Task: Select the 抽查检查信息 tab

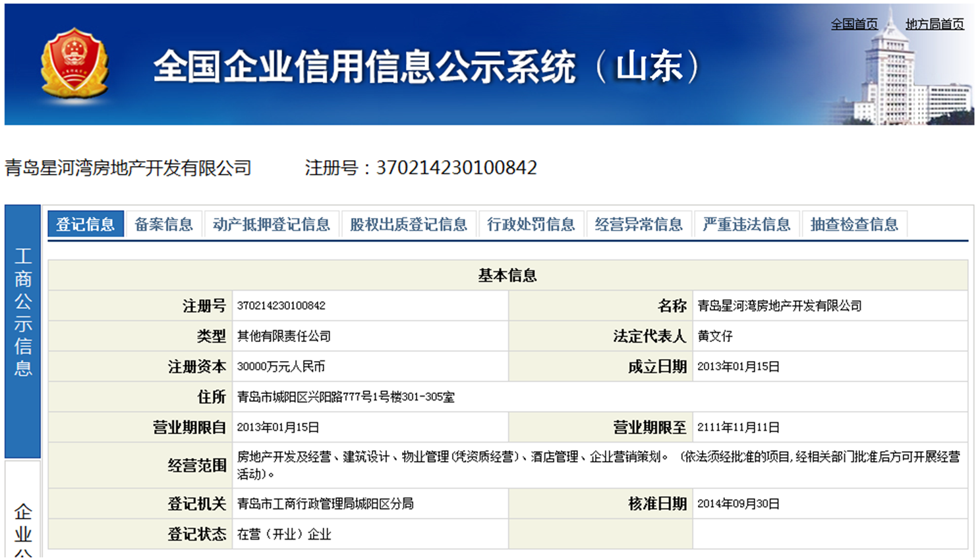Action: pyautogui.click(x=854, y=225)
